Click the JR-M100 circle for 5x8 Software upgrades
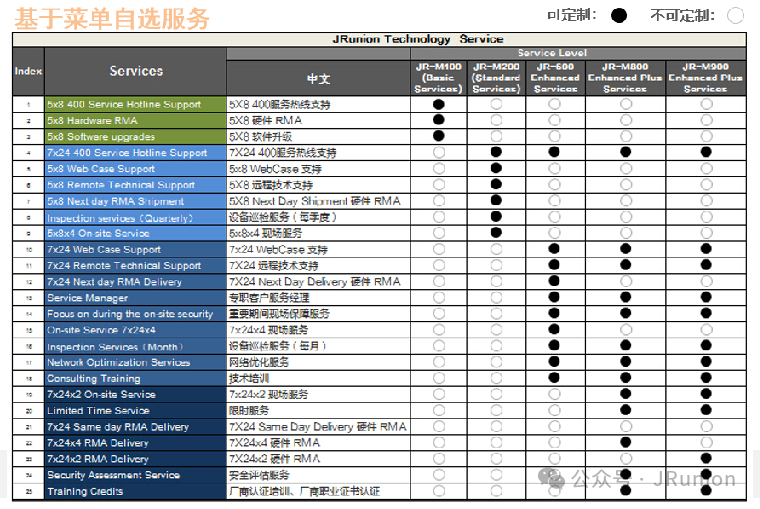This screenshot has height=509, width=760. 438,136
